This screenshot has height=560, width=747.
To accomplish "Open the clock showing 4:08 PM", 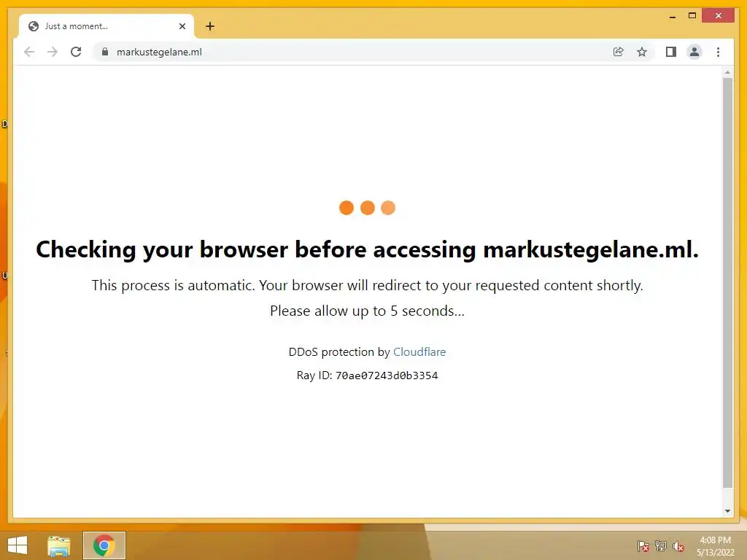I will (x=715, y=546).
